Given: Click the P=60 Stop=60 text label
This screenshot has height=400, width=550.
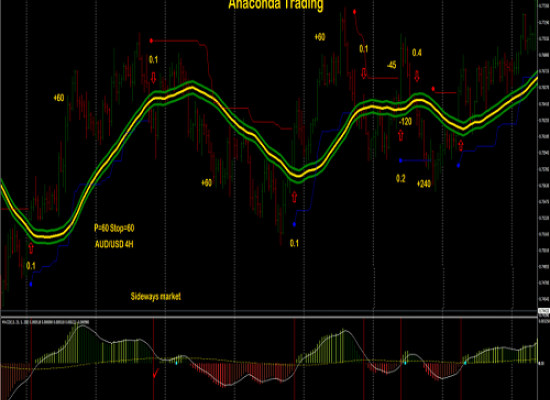Looking at the screenshot, I should coord(114,228).
